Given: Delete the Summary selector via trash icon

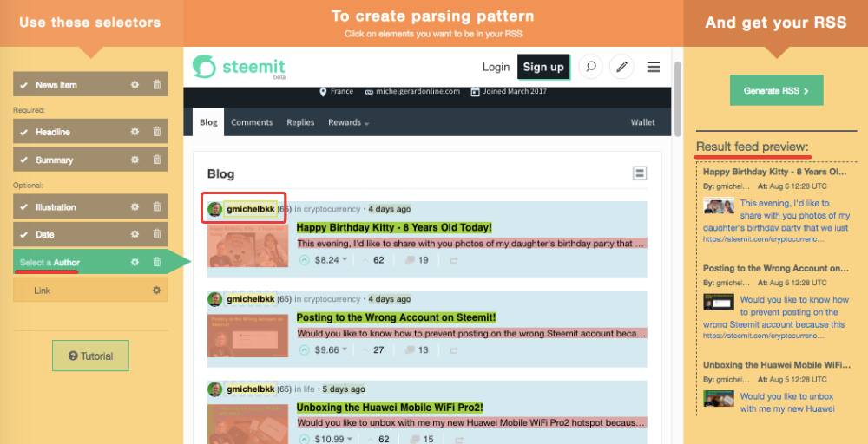Looking at the screenshot, I should (x=156, y=160).
